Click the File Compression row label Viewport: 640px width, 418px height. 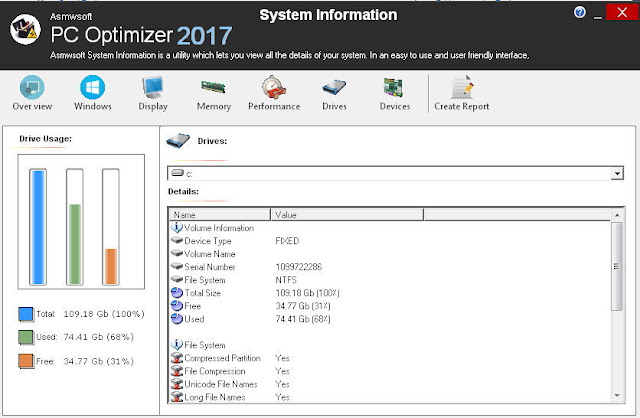pos(215,371)
